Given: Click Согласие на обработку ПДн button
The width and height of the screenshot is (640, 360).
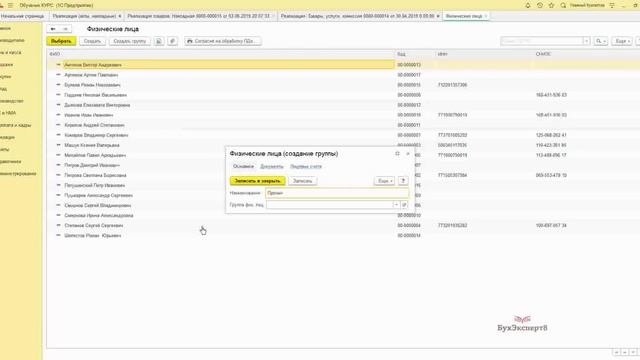Looking at the screenshot, I should (x=222, y=41).
